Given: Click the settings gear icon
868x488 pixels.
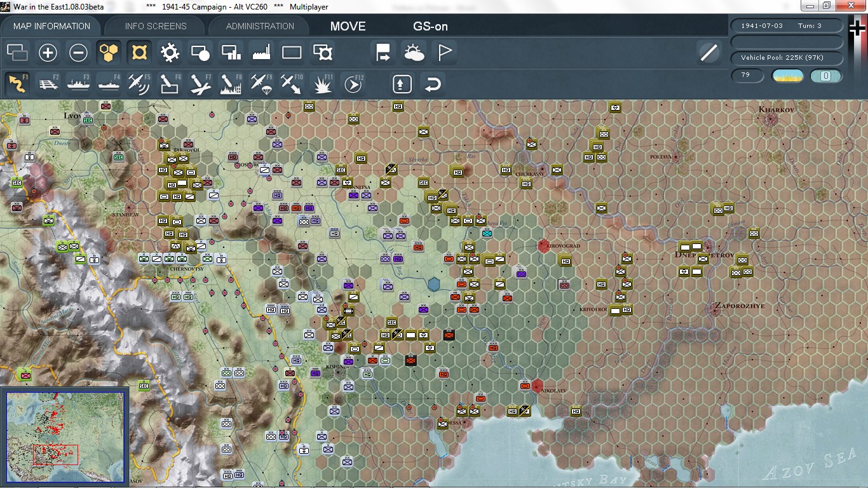Looking at the screenshot, I should pyautogui.click(x=169, y=52).
